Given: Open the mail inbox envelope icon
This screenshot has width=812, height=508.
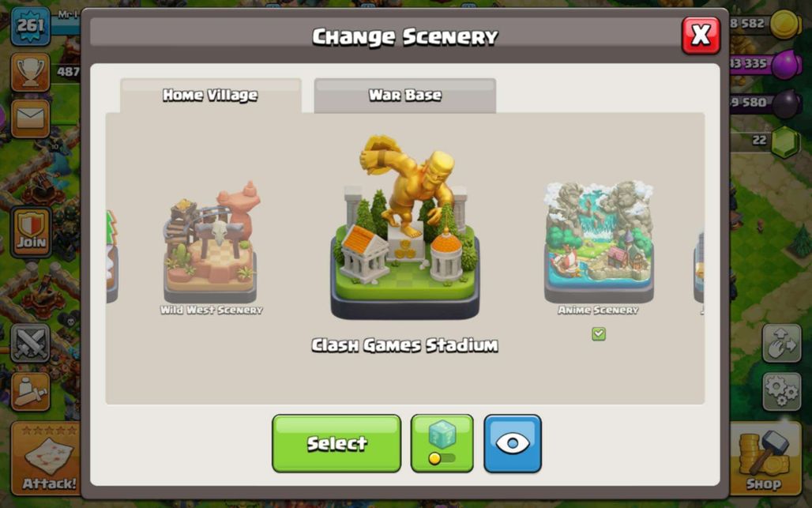Looking at the screenshot, I should pyautogui.click(x=30, y=119).
